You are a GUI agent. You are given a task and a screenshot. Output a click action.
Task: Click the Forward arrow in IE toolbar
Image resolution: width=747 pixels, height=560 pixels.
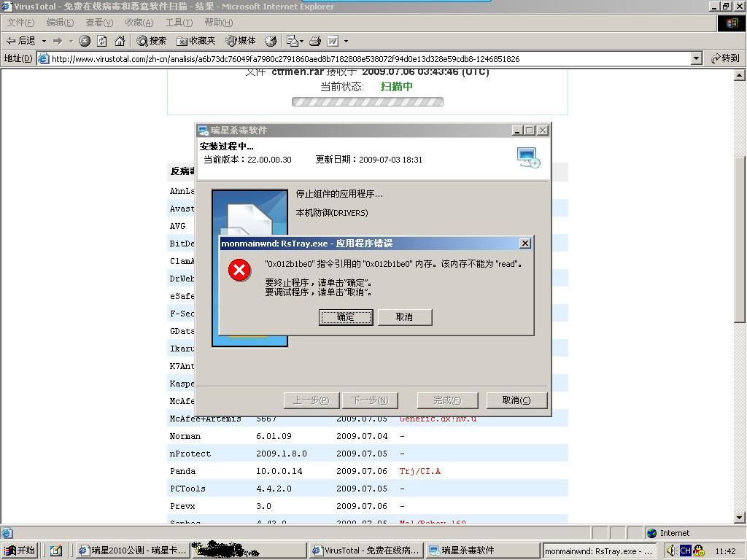58,41
